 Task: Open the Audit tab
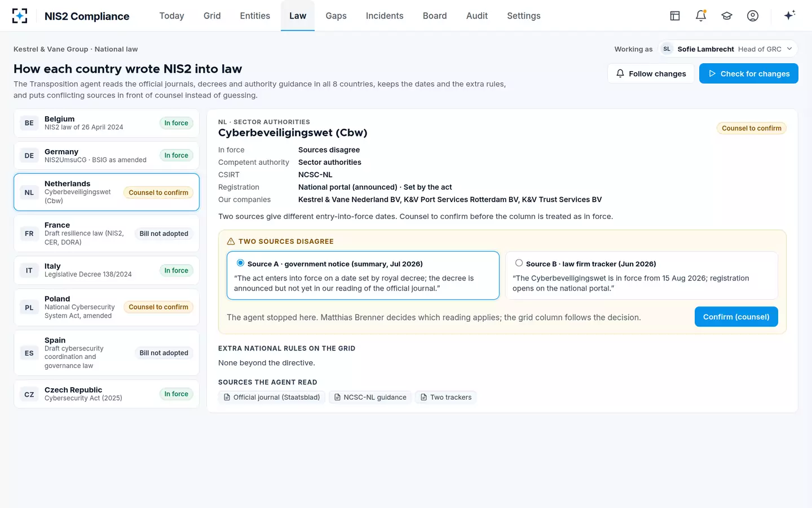coord(477,16)
